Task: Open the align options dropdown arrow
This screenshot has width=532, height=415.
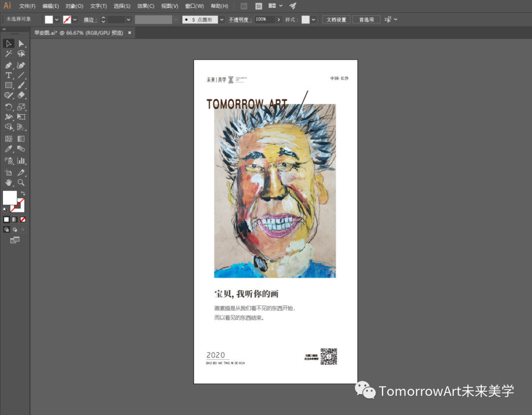Action: tap(396, 19)
